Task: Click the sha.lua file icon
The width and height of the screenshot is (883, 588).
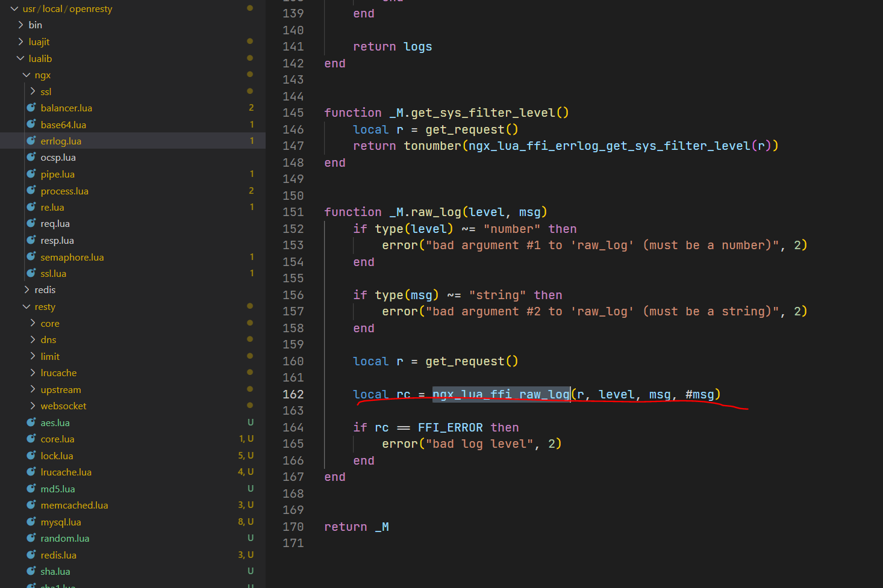Action: click(x=31, y=571)
